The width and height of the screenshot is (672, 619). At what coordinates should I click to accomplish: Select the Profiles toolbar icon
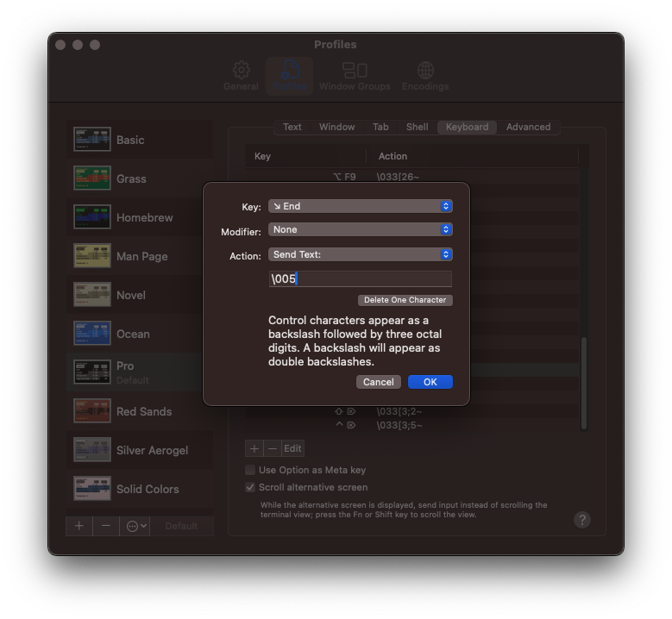pos(289,72)
